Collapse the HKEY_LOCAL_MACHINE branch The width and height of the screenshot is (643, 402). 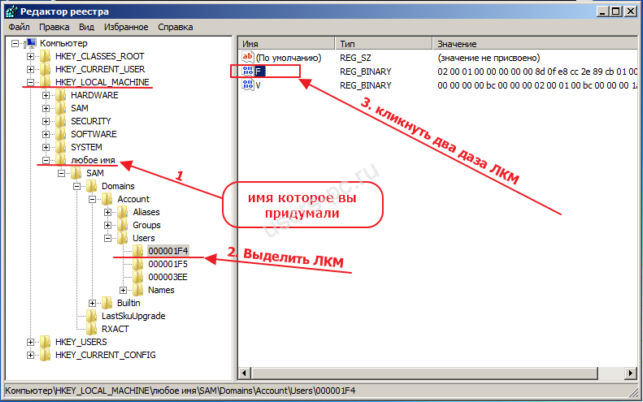point(30,82)
